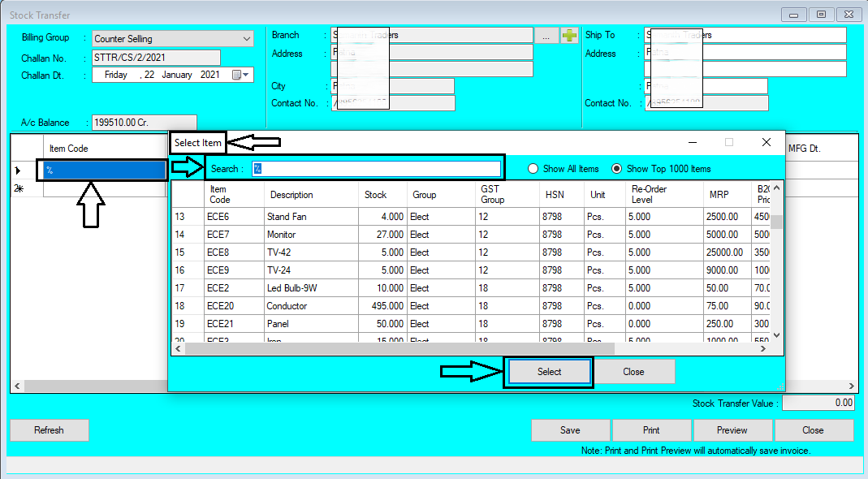Expand the date dropdown arrow beside the calendar icon
Image resolution: width=868 pixels, height=479 pixels.
coord(244,74)
